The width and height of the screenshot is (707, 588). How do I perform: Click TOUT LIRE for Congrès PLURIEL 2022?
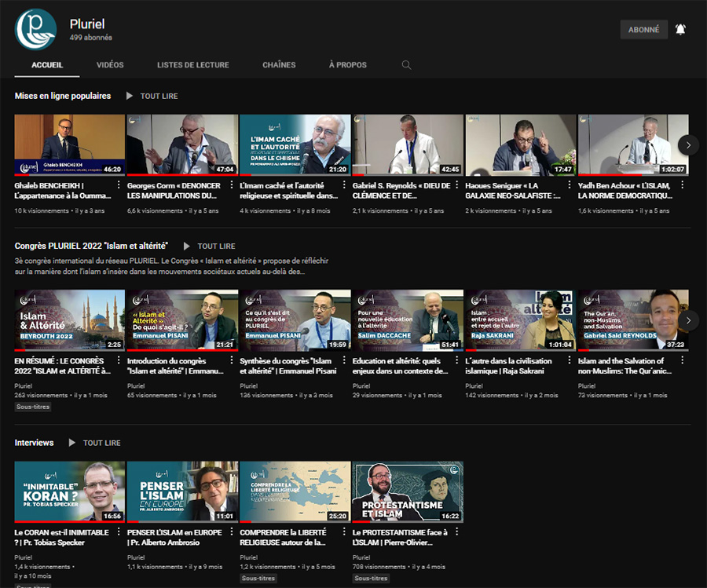point(217,246)
